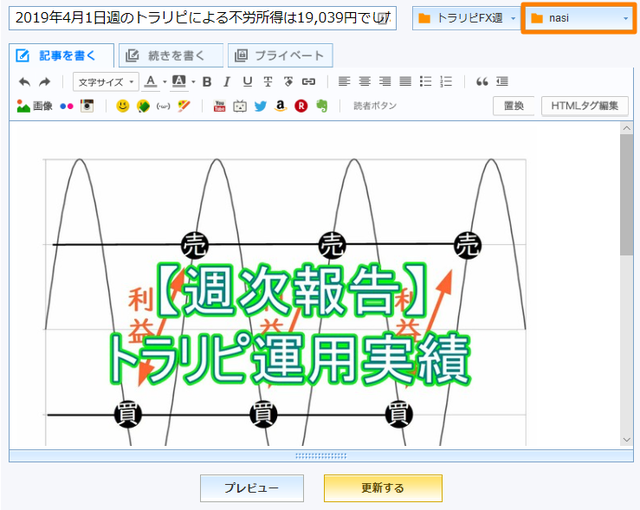640x510 pixels.
Task: Insert a bulleted list
Action: click(426, 82)
